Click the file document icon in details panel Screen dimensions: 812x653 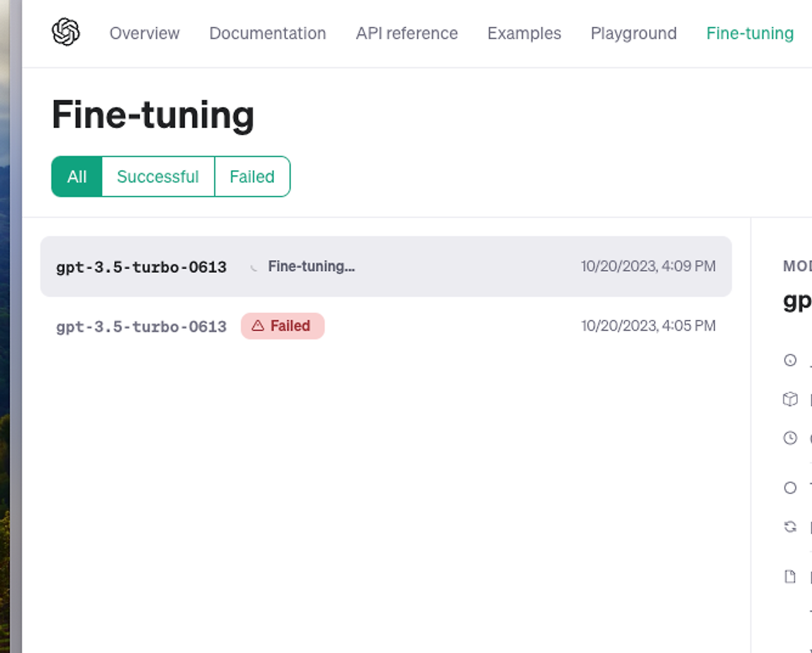pyautogui.click(x=790, y=576)
